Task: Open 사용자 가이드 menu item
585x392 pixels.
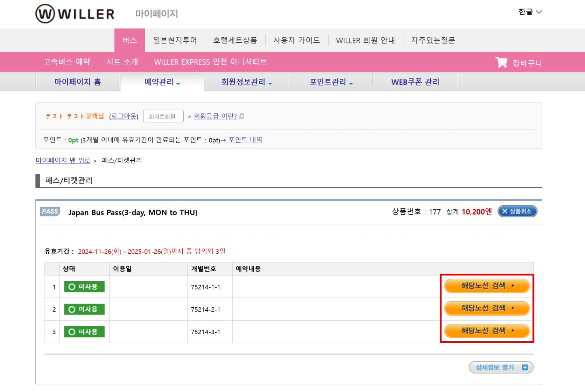Action: pyautogui.click(x=296, y=40)
